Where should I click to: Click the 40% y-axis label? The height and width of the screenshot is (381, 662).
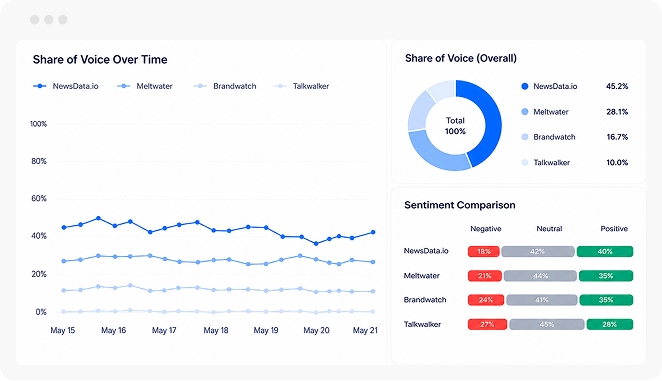click(x=39, y=236)
